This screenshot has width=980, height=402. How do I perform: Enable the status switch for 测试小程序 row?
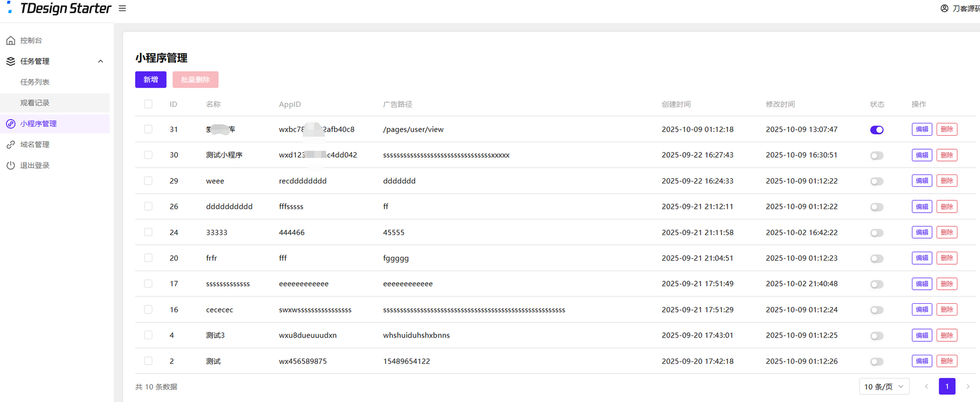click(876, 156)
